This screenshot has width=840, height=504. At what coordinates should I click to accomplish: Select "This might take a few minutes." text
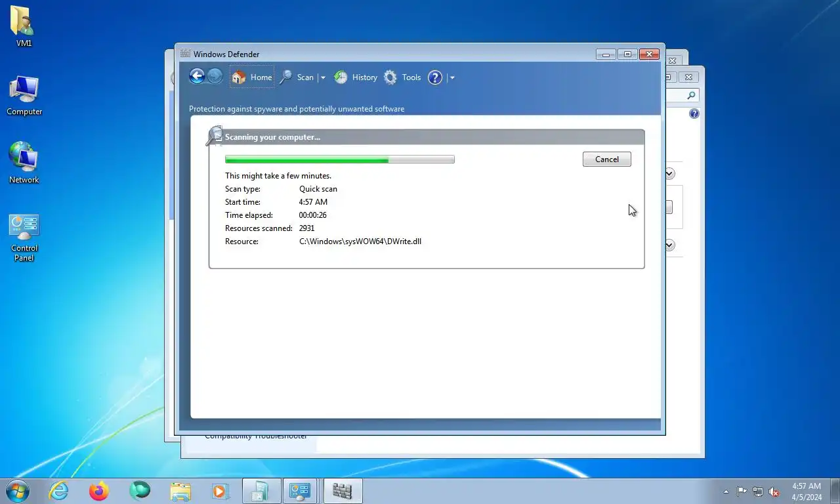click(278, 176)
